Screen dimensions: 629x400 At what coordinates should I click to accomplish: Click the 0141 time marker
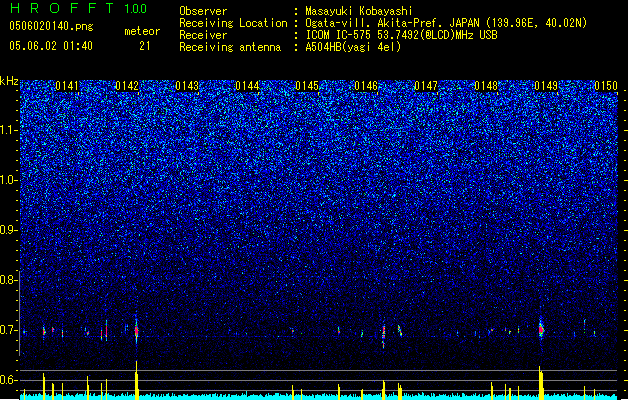(x=67, y=86)
